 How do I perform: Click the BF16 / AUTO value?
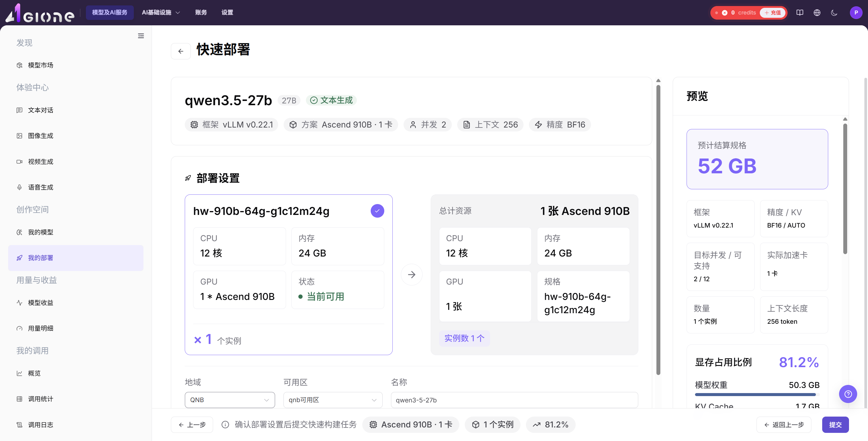(x=786, y=225)
